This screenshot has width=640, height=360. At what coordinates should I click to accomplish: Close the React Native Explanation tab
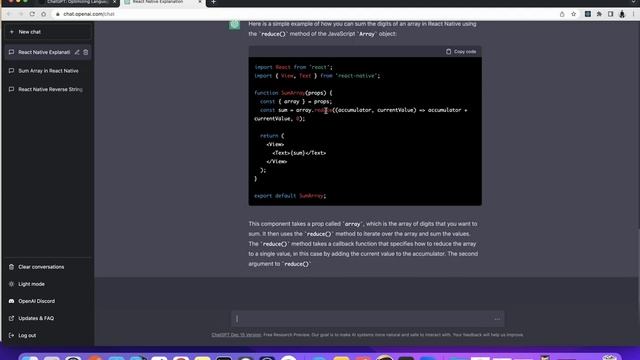(x=200, y=2)
